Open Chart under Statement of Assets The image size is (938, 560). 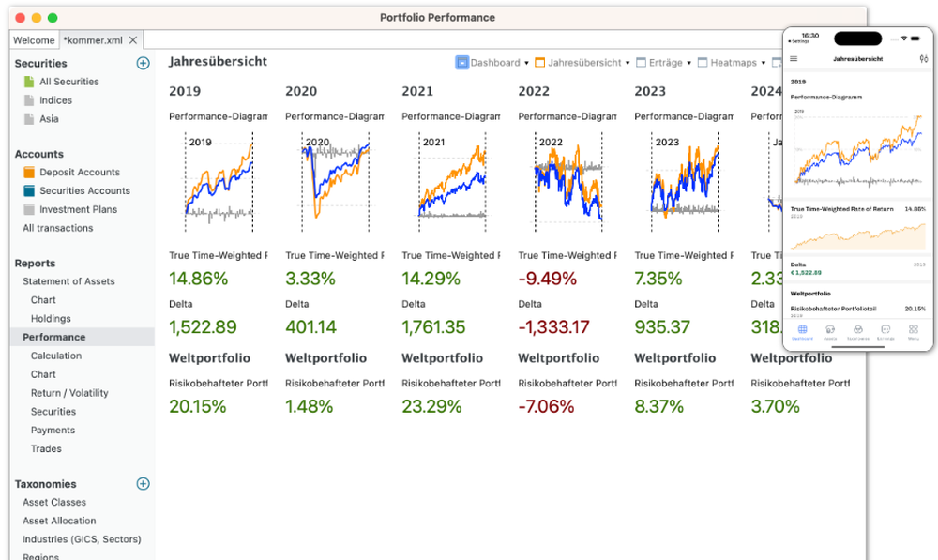[43, 300]
